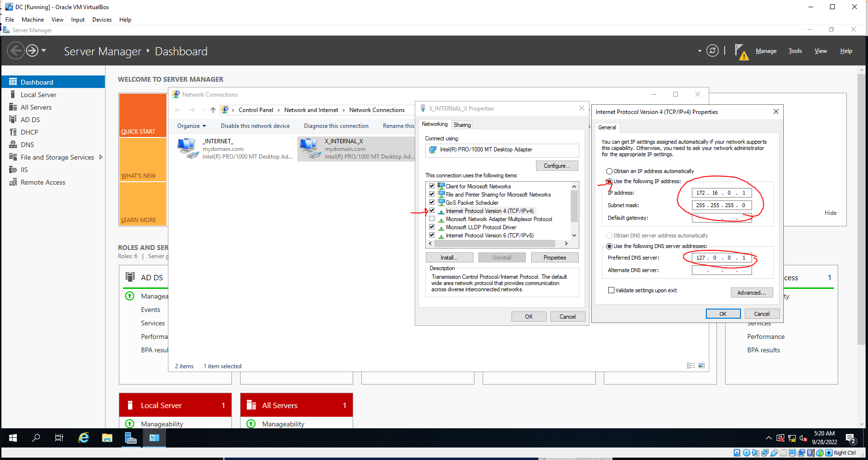Click the Default gateway input field

coord(722,218)
